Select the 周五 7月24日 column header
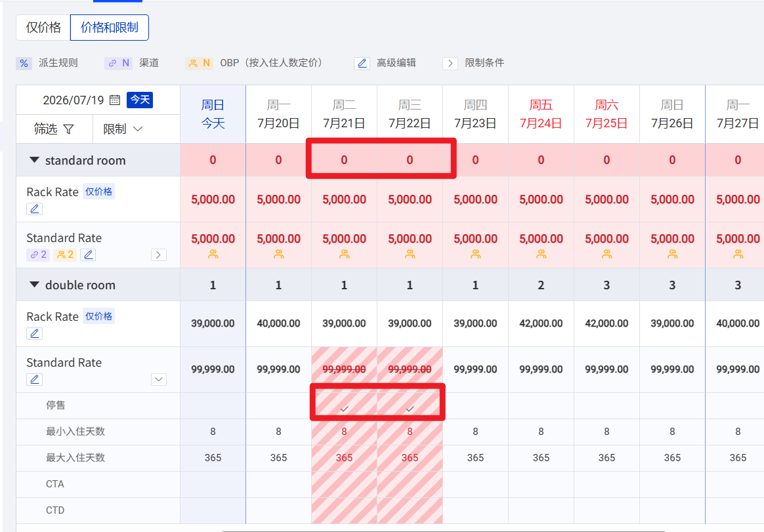 541,114
